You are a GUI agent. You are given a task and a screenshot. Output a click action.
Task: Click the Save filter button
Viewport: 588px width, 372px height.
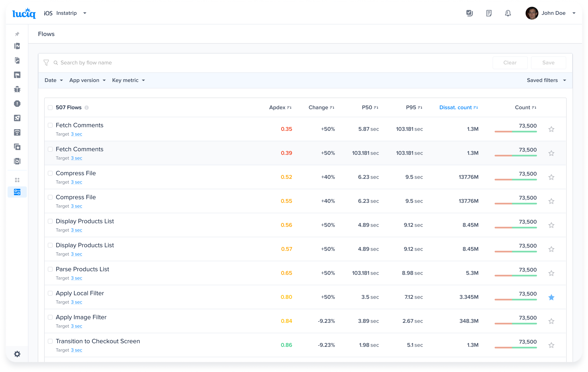pos(548,63)
